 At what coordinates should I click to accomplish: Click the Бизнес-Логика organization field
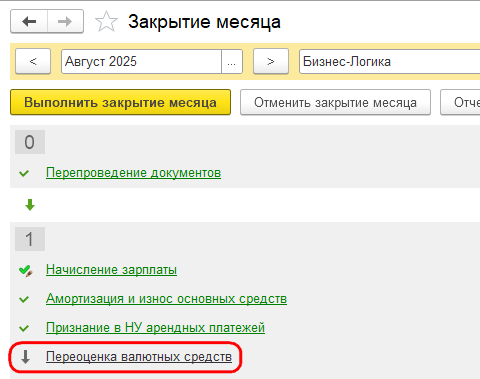[x=390, y=61]
